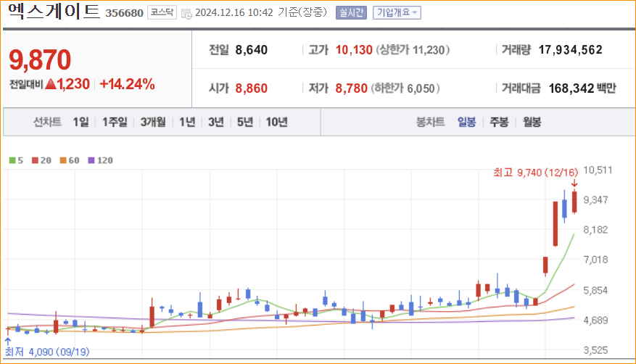Click the high price value 10,130
Screen dimensions: 636x364
coord(354,50)
